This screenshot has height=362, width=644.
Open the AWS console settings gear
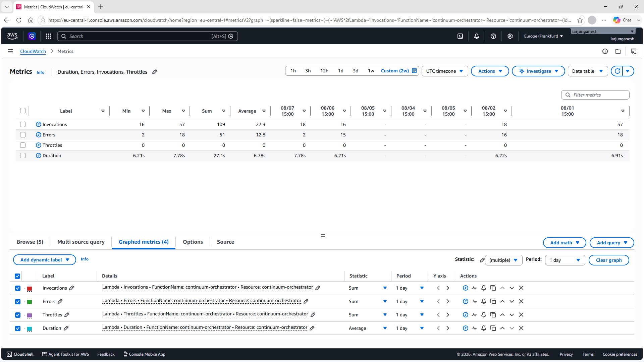click(x=510, y=36)
